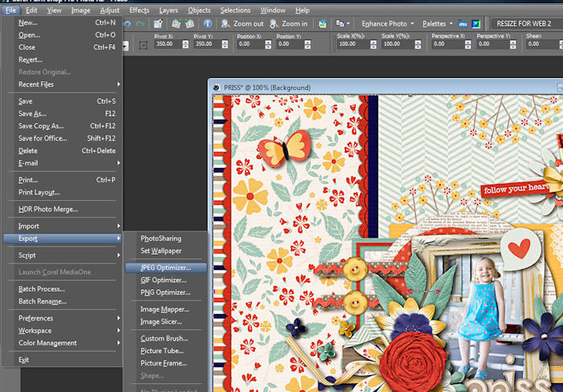Screen dimensions: 563x392
Task: Choose Open... from the File menu
Action: tap(63, 35)
